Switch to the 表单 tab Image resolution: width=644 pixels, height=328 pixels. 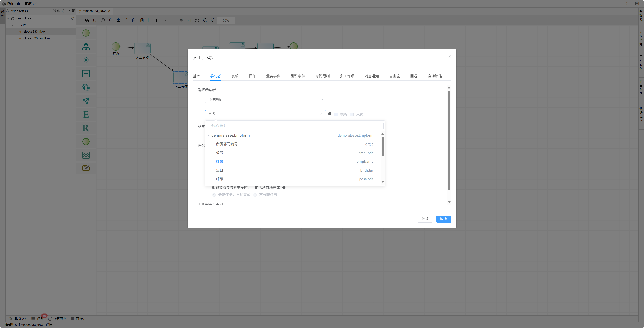[x=234, y=76]
